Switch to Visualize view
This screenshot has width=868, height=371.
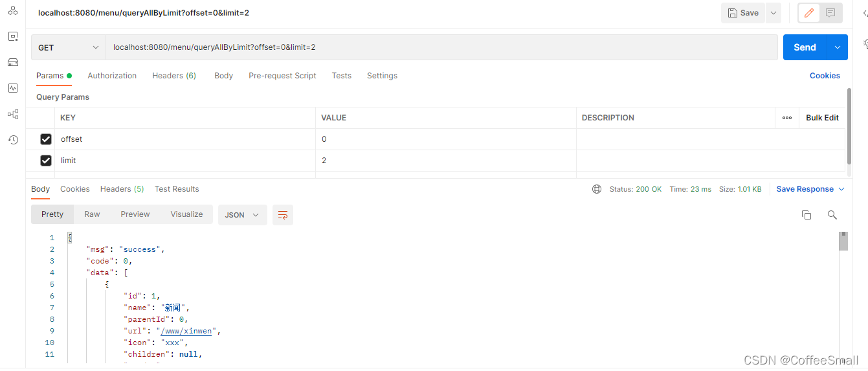(186, 214)
